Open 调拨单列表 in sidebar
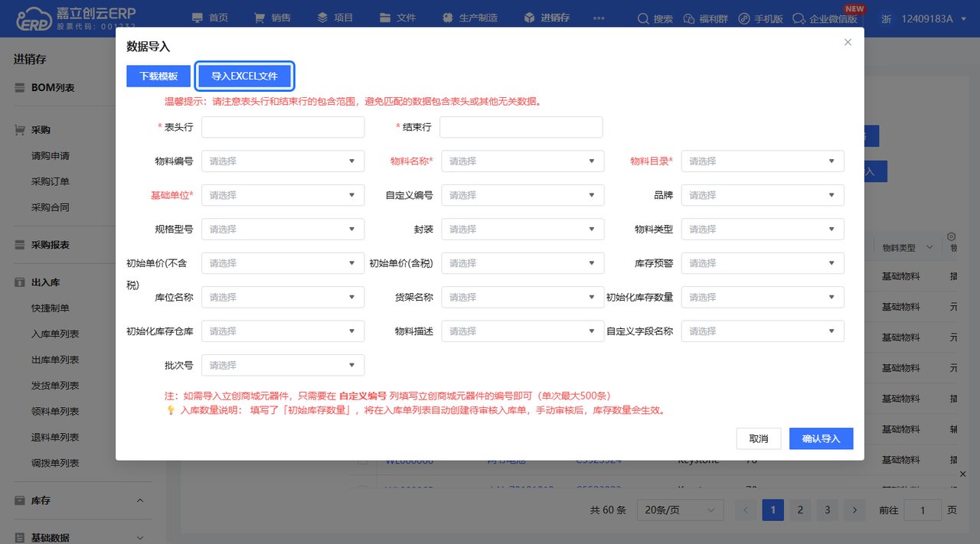The height and width of the screenshot is (544, 980). click(x=55, y=463)
